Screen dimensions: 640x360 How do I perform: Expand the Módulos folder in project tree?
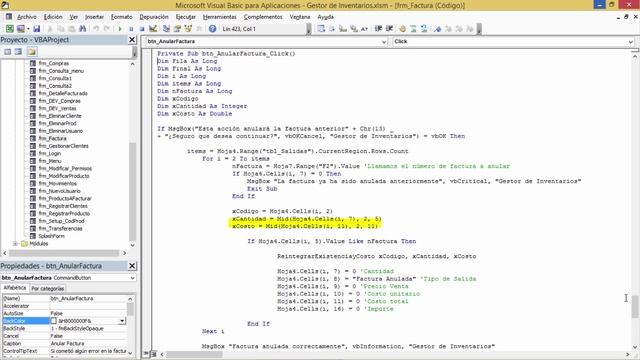pyautogui.click(x=15, y=244)
